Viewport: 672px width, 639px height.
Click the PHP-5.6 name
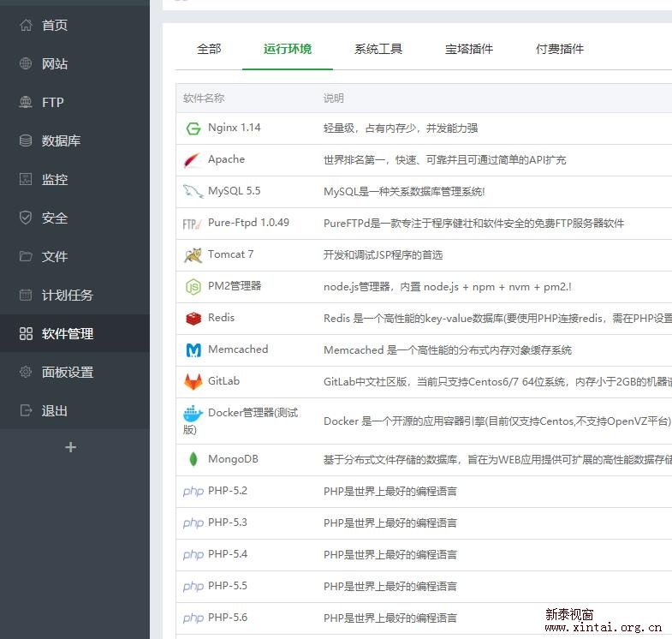click(x=228, y=618)
